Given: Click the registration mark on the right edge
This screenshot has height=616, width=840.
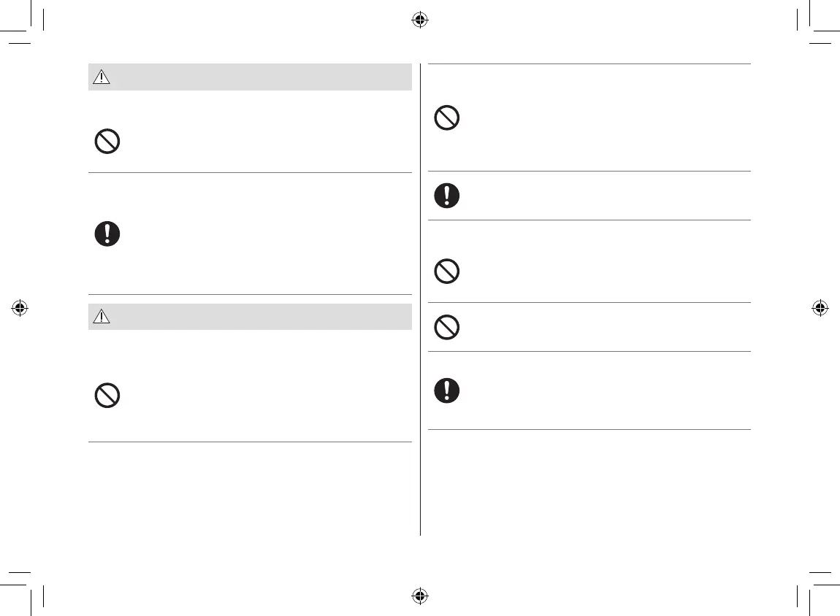Looking at the screenshot, I should tap(820, 308).
